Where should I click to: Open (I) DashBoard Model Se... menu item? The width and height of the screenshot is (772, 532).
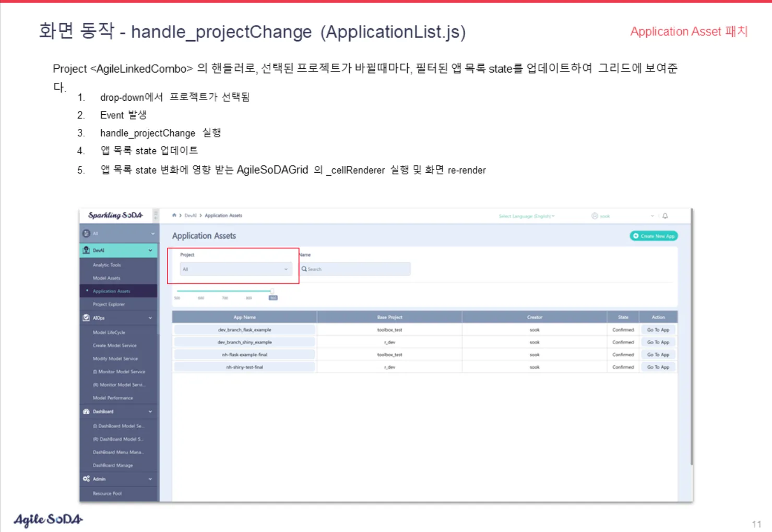click(118, 426)
